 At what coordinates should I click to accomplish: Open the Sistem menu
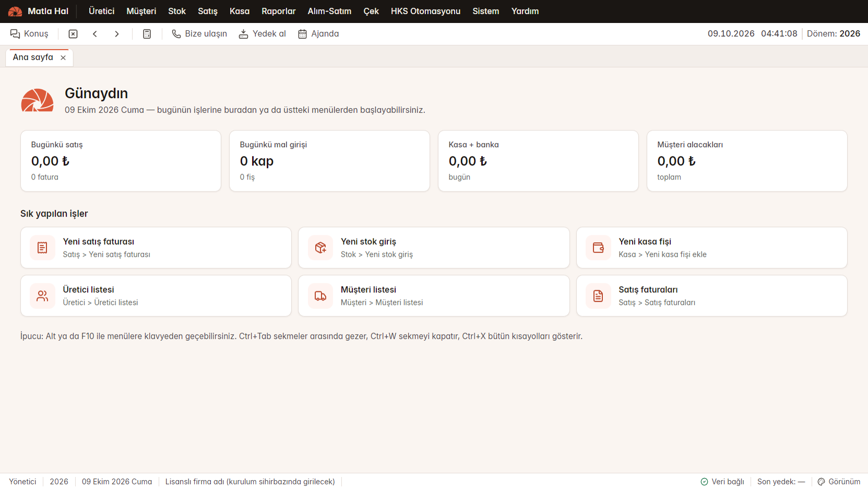point(486,11)
